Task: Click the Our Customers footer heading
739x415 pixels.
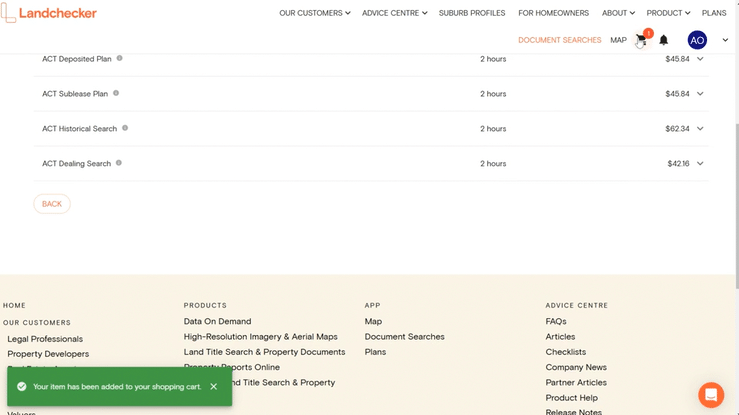Action: tap(37, 323)
